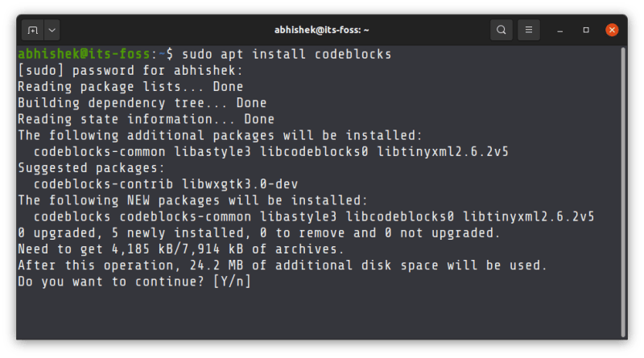The height and width of the screenshot is (358, 644).
Task: Maximize the terminal window
Action: (x=587, y=30)
